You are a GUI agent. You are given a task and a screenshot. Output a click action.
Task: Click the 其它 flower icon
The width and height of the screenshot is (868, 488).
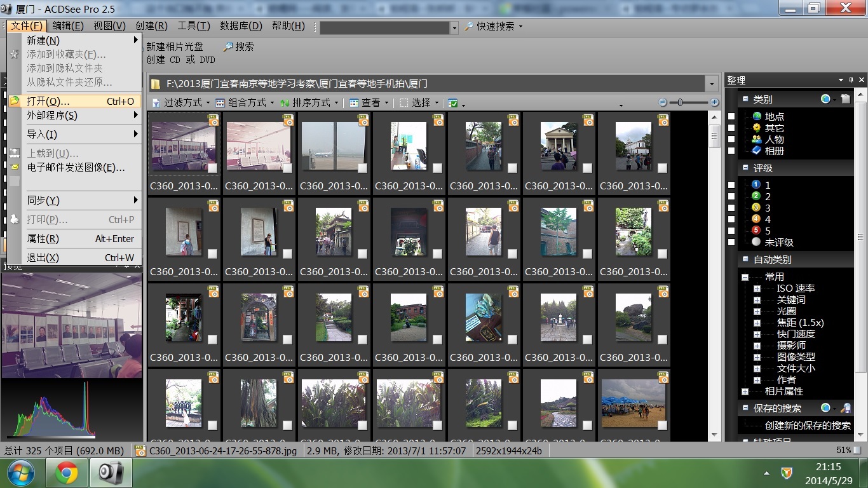757,128
